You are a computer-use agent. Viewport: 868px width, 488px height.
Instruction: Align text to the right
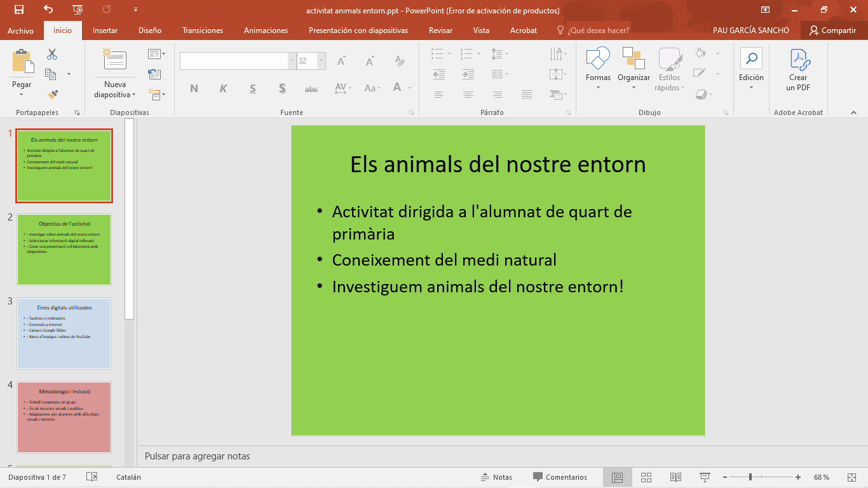tap(498, 95)
